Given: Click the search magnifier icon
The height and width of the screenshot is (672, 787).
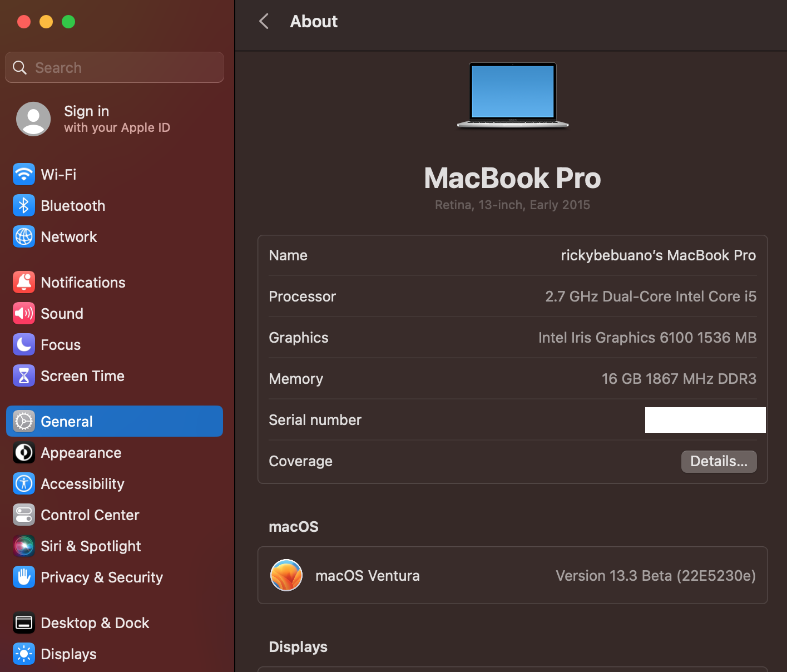Looking at the screenshot, I should pyautogui.click(x=20, y=67).
